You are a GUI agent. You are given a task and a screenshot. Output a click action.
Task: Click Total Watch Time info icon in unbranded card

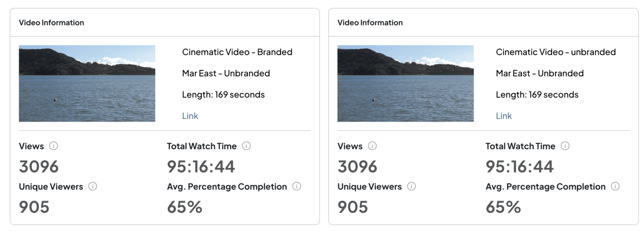[x=565, y=146]
